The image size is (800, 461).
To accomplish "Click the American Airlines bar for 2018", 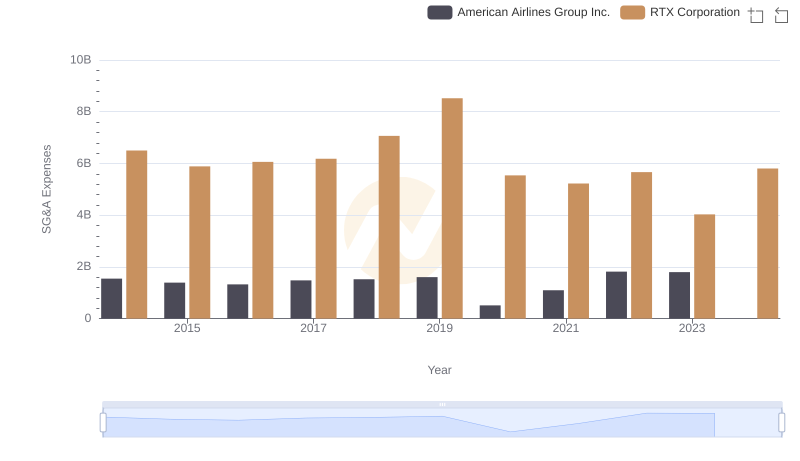I will 364,299.
